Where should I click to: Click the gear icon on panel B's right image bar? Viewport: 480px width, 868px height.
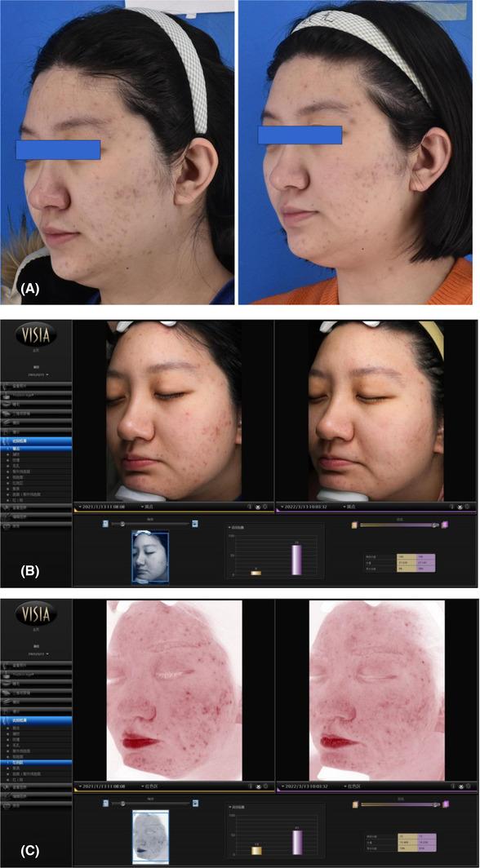[x=469, y=506]
